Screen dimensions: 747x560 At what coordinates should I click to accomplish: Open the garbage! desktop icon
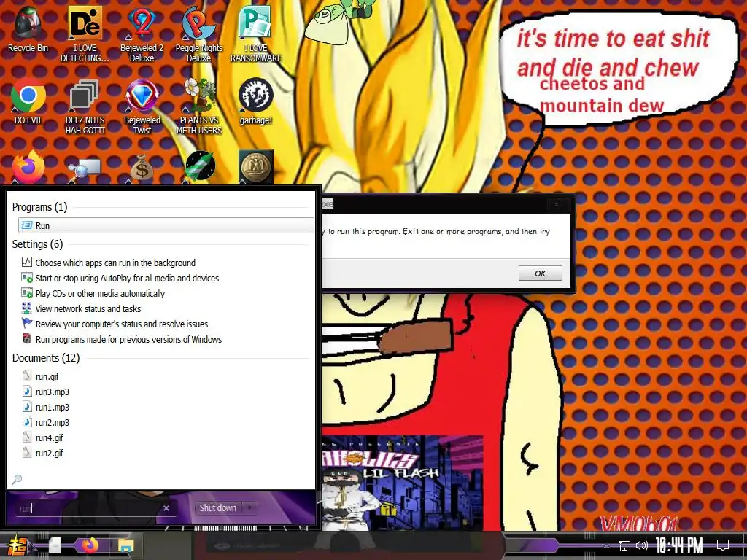tap(256, 101)
